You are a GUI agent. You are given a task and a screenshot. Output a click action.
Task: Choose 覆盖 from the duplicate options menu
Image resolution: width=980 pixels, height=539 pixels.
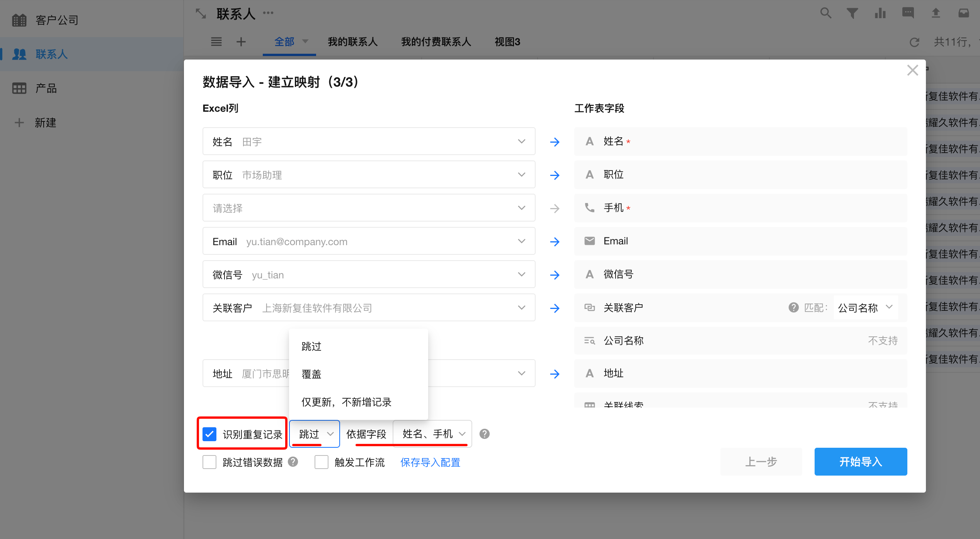tap(311, 374)
